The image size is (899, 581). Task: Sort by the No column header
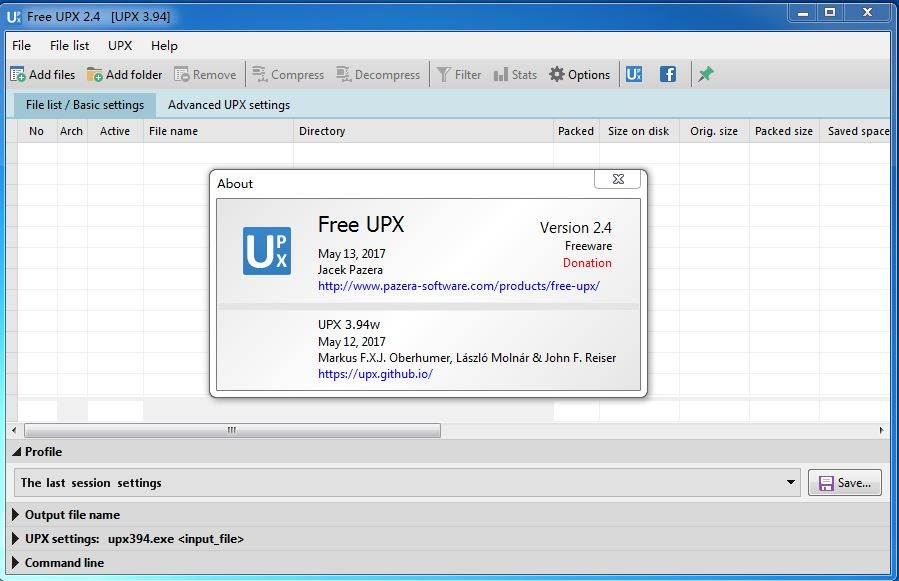pos(37,131)
